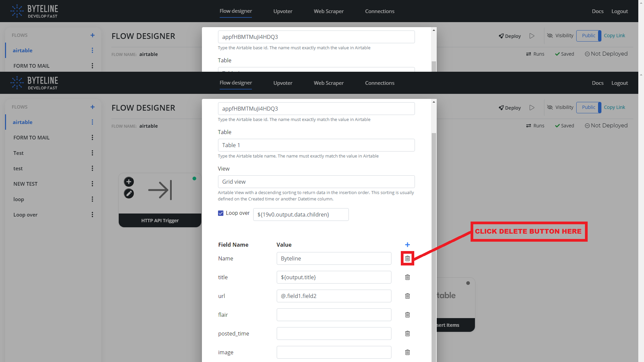The image size is (644, 362).
Task: Toggle Public visibility switch in top-most toolbar
Action: (589, 36)
